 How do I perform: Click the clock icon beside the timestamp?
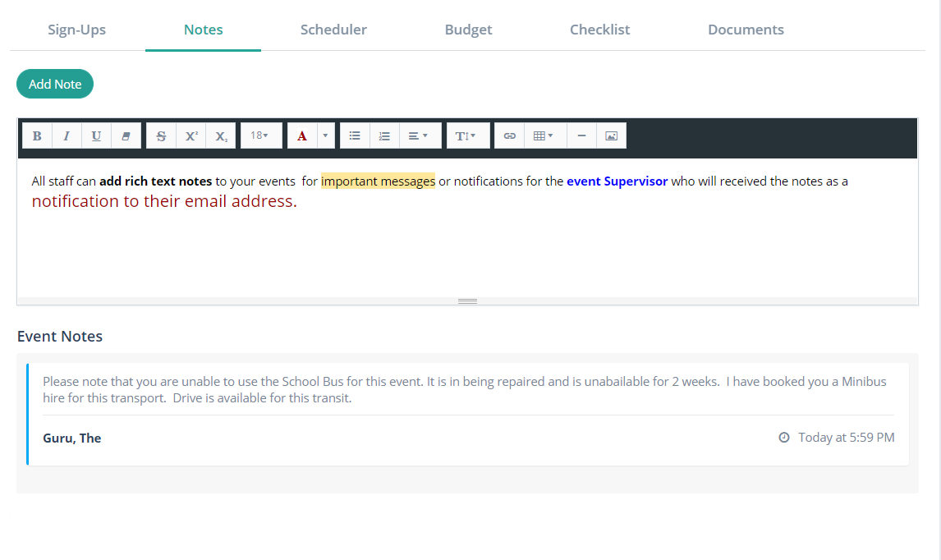[784, 438]
